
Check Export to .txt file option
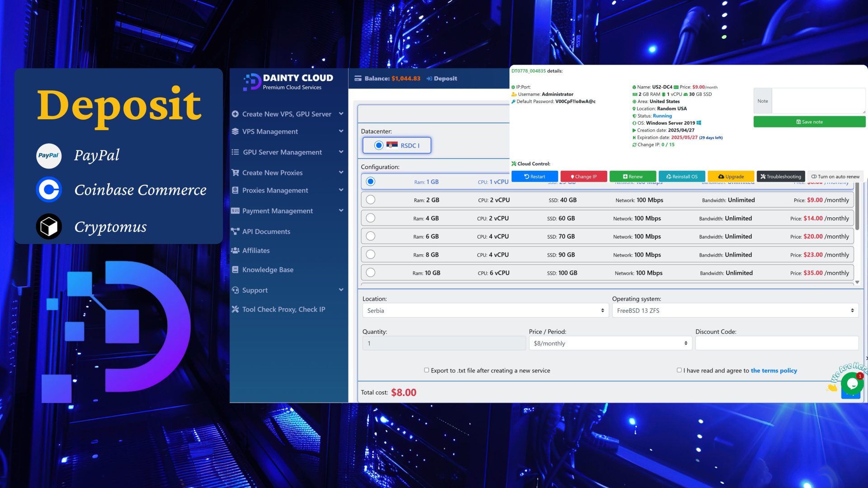(426, 370)
